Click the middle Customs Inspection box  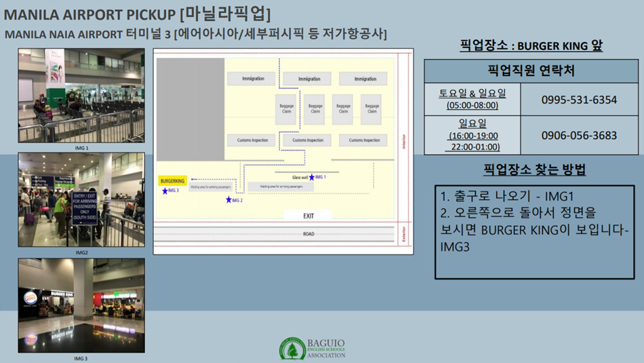(x=307, y=140)
